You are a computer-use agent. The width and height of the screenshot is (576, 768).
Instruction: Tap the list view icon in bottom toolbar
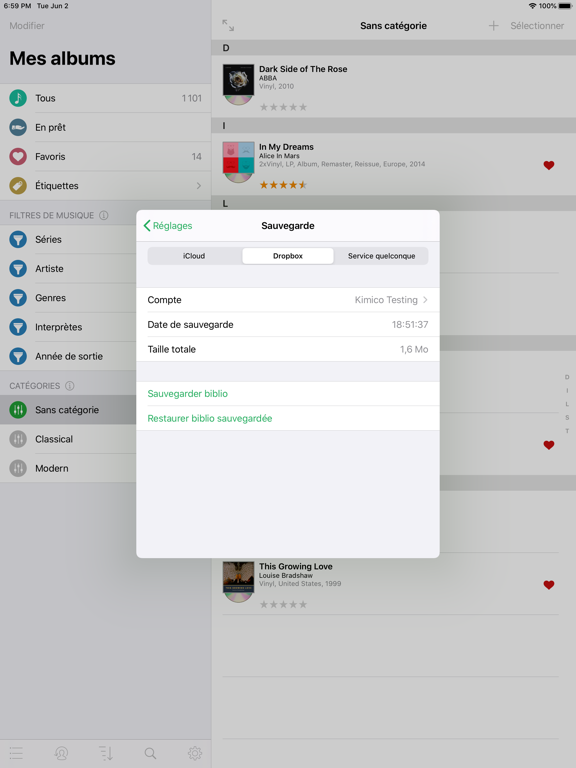16,753
